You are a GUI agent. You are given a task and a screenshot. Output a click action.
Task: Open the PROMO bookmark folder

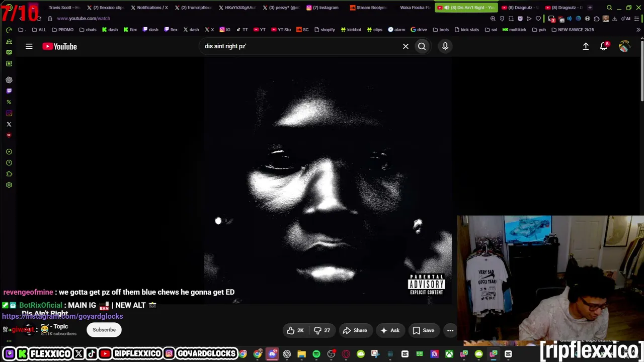click(x=62, y=30)
